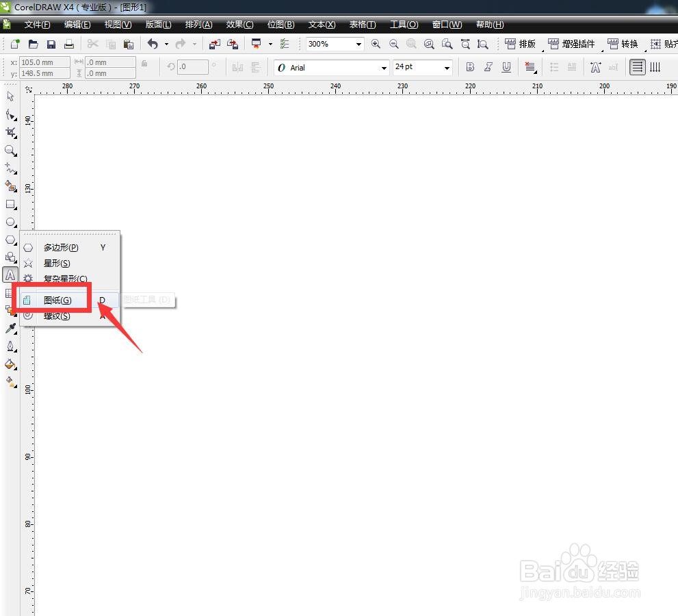Click the Export icon
The height and width of the screenshot is (616, 678).
click(233, 44)
